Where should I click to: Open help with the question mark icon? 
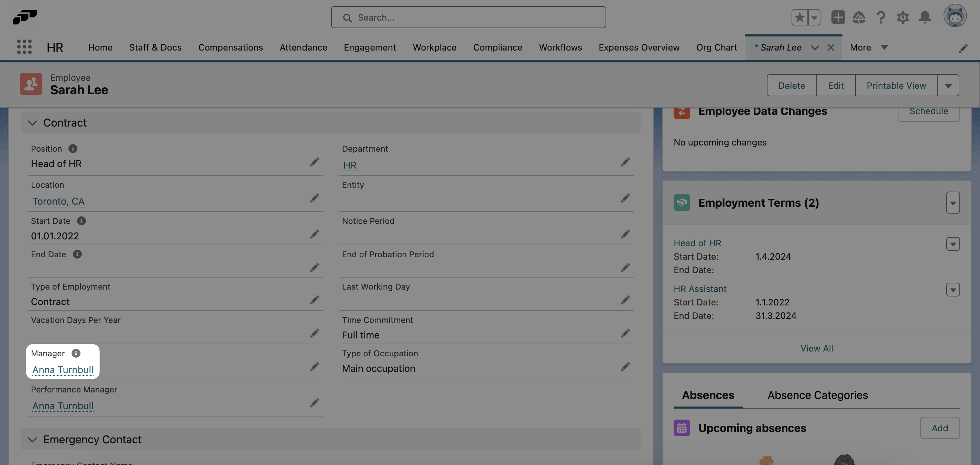[x=881, y=17]
